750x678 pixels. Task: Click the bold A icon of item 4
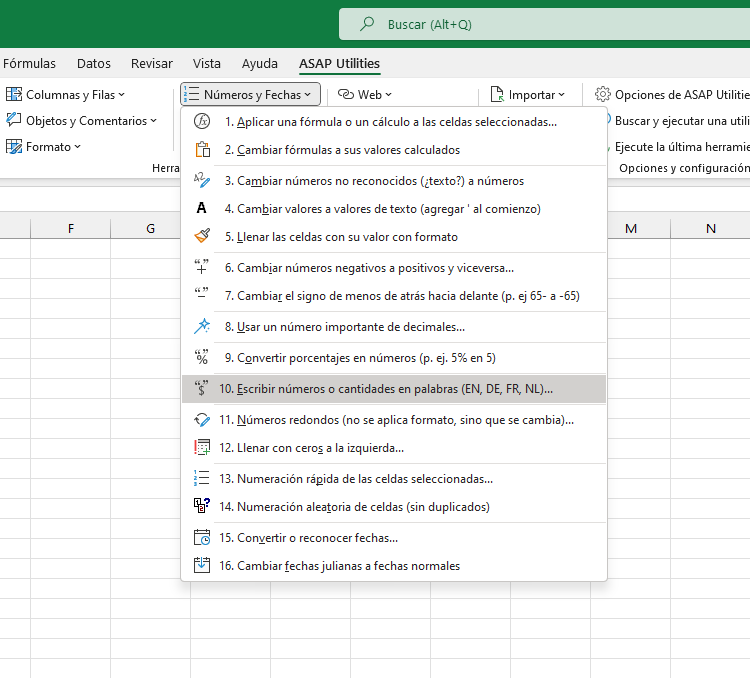[x=202, y=208]
